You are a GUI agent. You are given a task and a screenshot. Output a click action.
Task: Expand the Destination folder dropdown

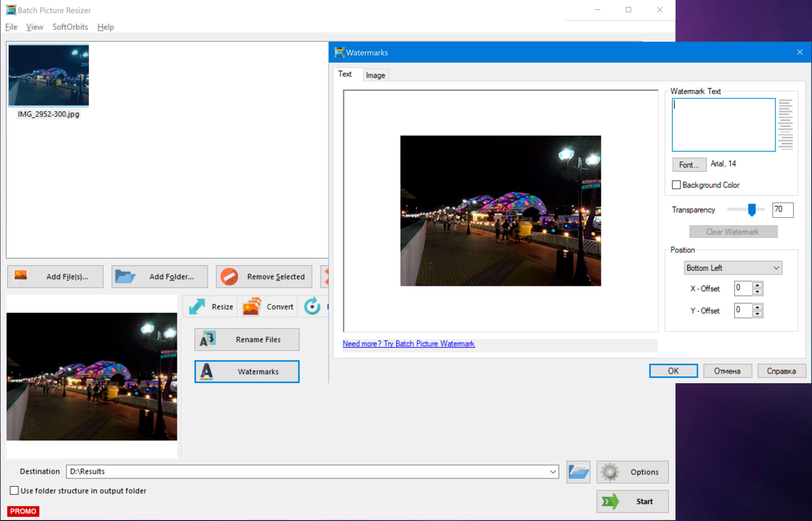click(553, 471)
